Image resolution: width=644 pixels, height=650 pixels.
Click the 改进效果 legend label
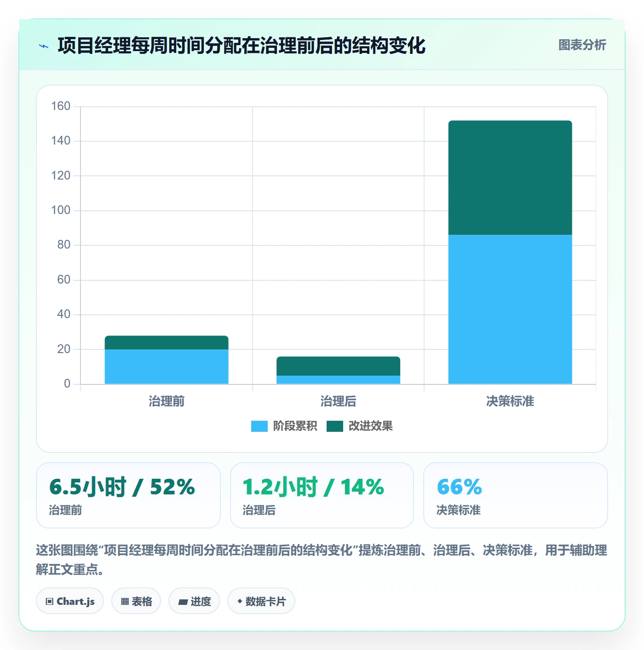pyautogui.click(x=370, y=426)
